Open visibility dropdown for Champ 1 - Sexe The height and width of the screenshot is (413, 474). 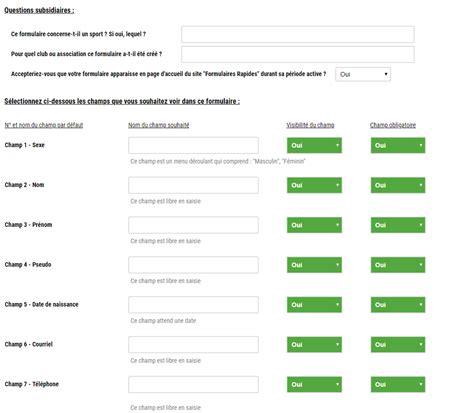tap(314, 145)
